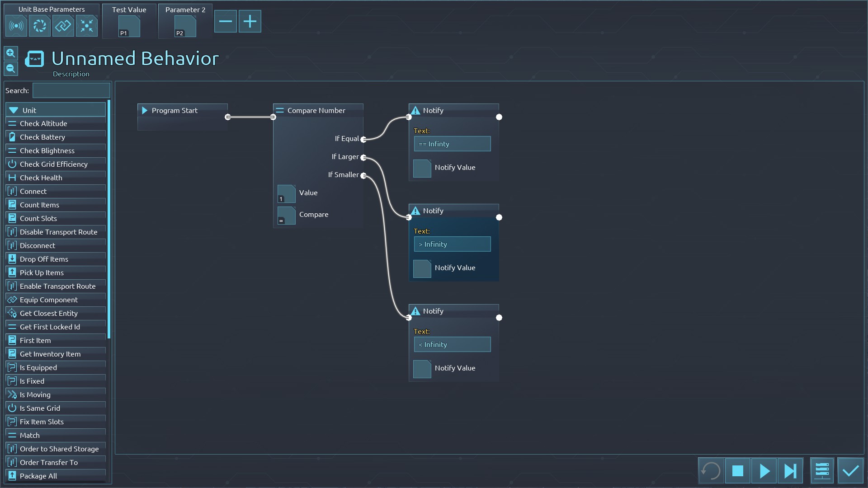Click the signal broadcast base parameter icon

coord(16,26)
